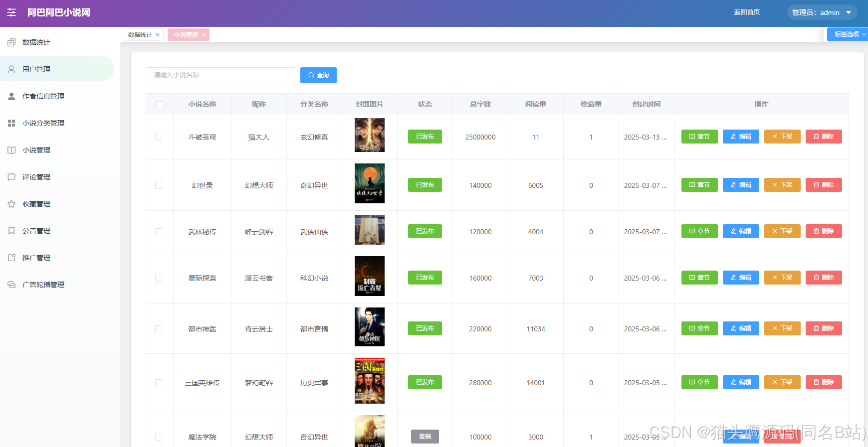Open 章节 for 武林秘传
868x447 pixels.
pyautogui.click(x=699, y=231)
